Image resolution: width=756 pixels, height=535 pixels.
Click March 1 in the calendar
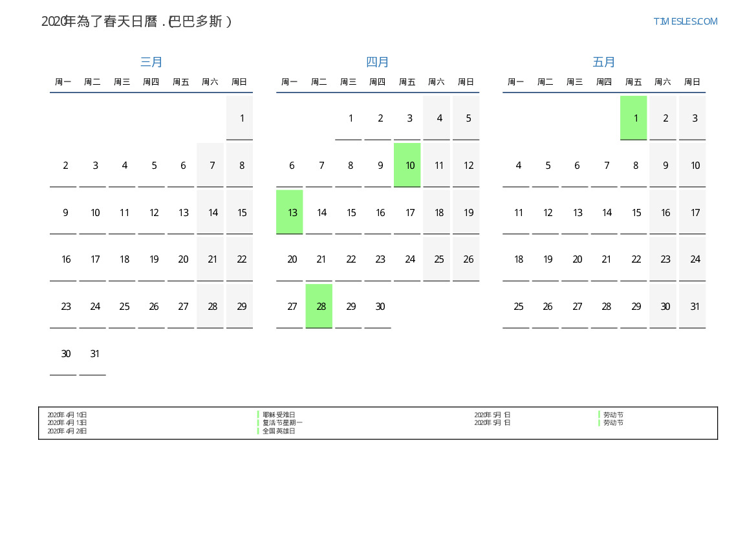[x=239, y=118]
